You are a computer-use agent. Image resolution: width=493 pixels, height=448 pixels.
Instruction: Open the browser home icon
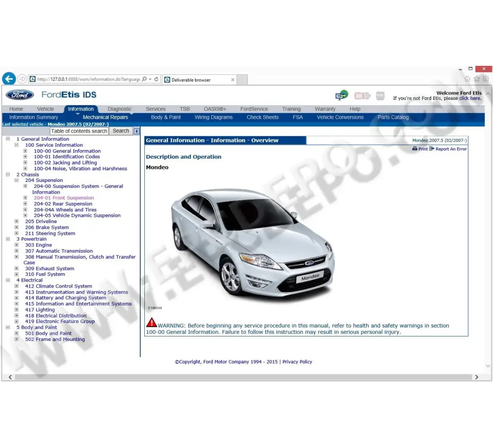[x=467, y=78]
